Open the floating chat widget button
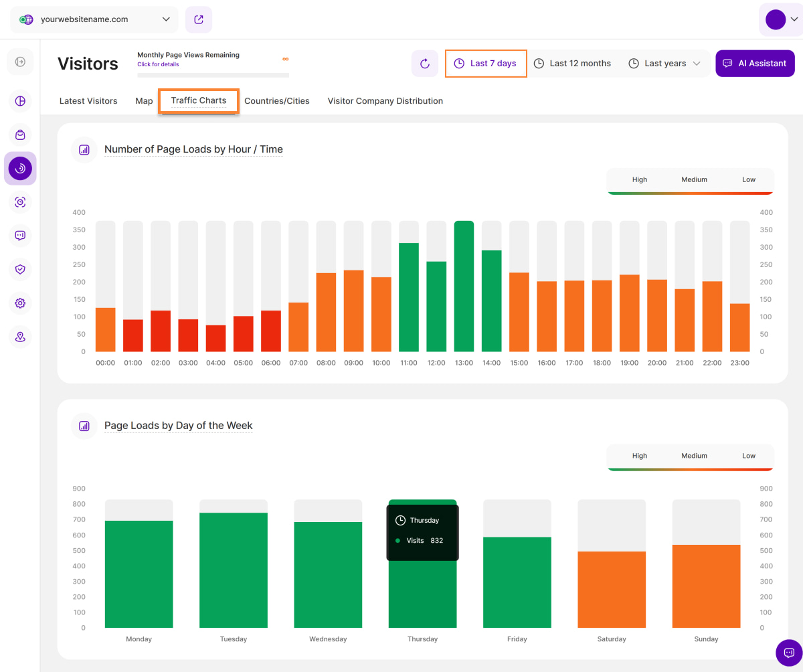This screenshot has width=803, height=672. 788,652
